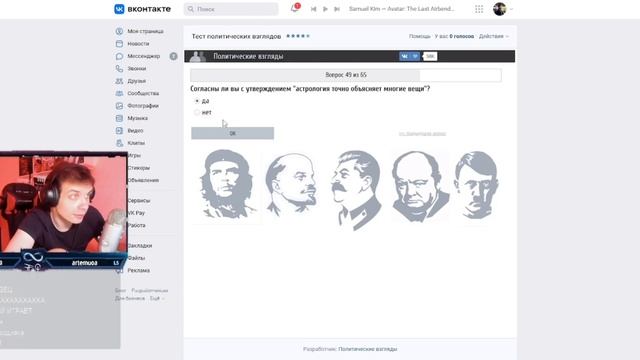Open VK Pay in sidebar
Image resolution: width=640 pixels, height=360 pixels.
tap(136, 213)
